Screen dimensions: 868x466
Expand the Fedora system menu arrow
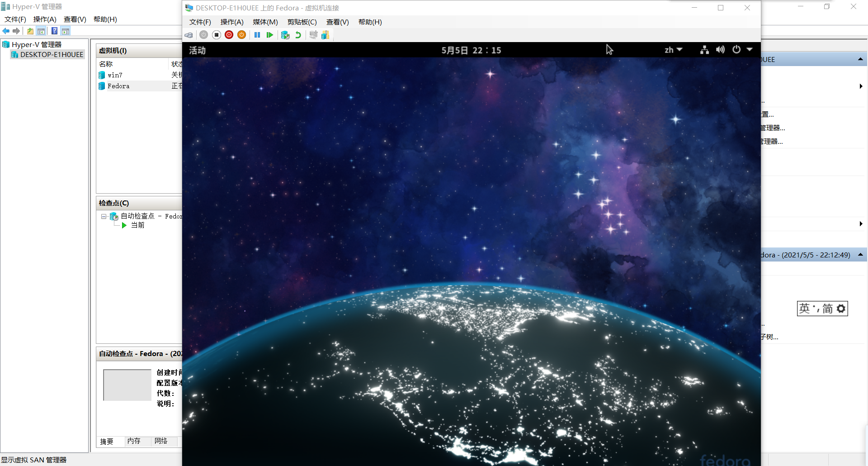tap(750, 50)
